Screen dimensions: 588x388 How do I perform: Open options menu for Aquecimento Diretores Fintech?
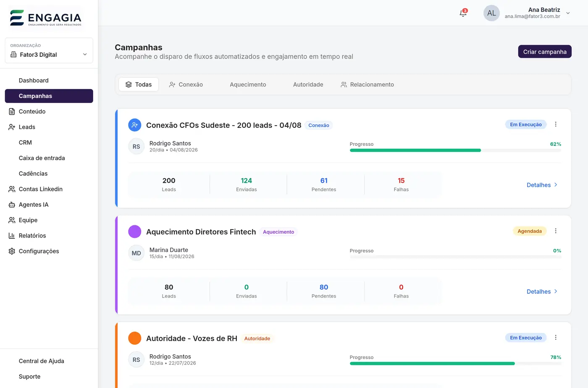click(556, 231)
